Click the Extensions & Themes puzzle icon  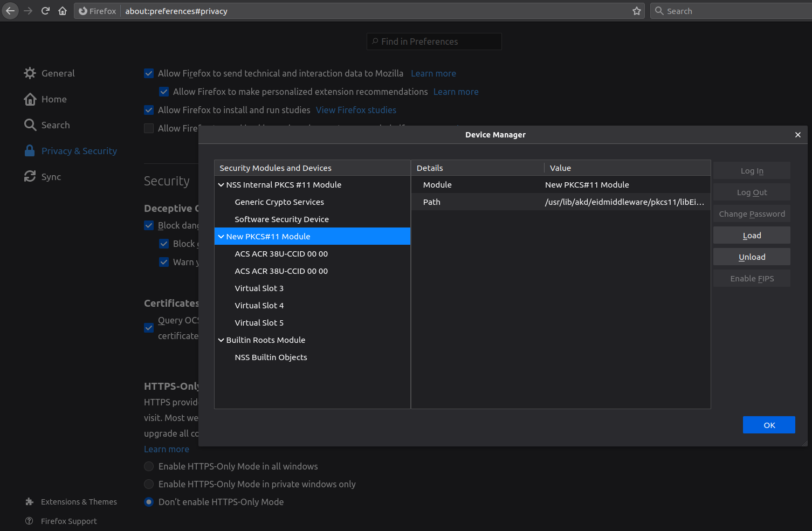30,502
